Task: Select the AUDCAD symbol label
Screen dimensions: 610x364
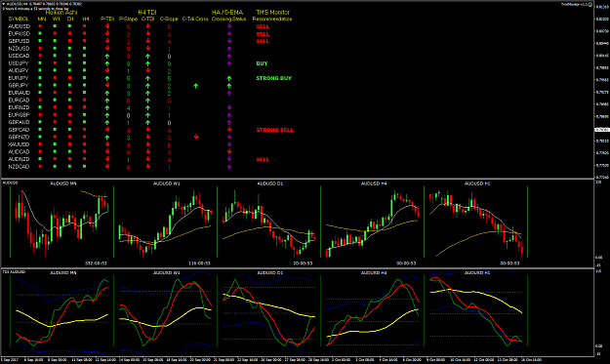Action: coord(20,152)
